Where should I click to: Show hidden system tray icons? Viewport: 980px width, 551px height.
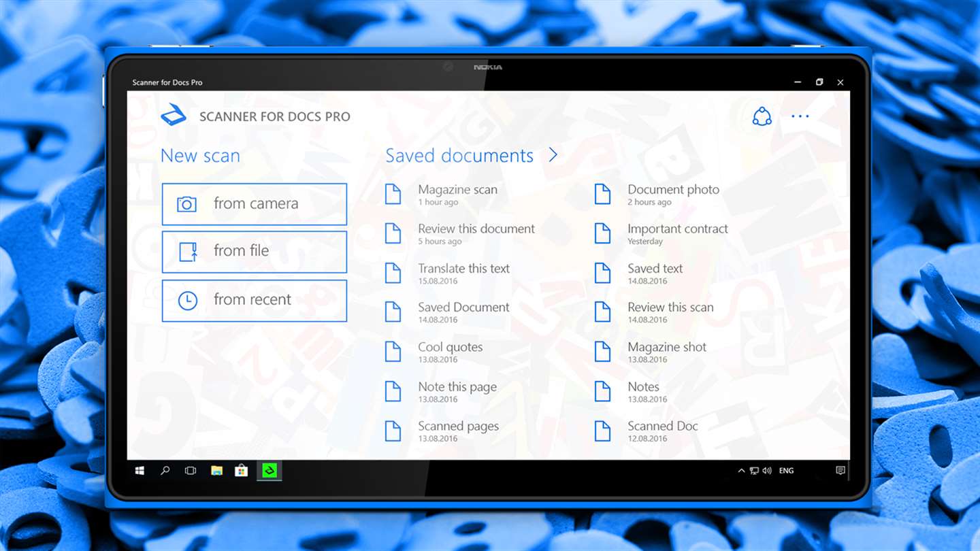click(741, 471)
